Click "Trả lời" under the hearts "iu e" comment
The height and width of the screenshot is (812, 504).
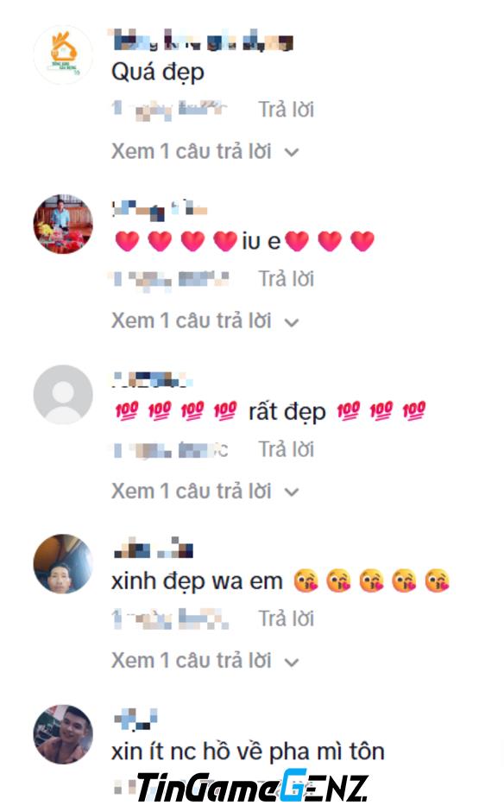pos(287,279)
